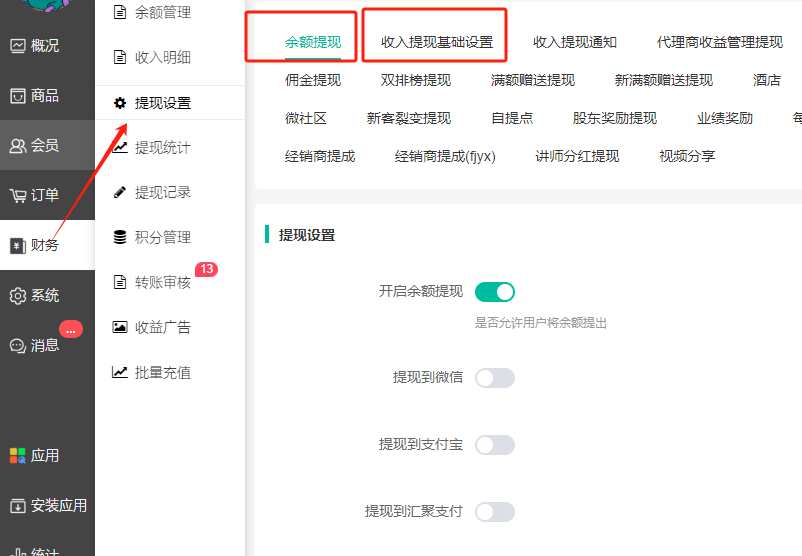Enable the 提现到汇聚支付 switch
Image resolution: width=802 pixels, height=556 pixels.
point(494,512)
